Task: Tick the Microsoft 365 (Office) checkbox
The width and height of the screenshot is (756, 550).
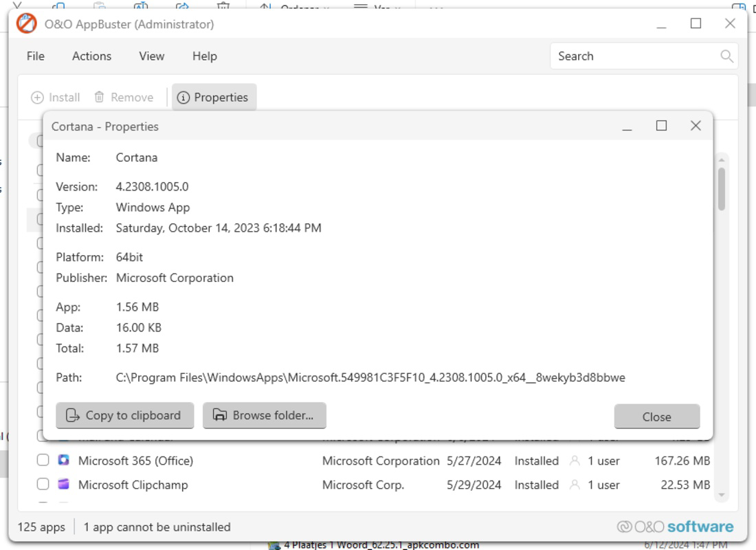Action: pos(43,460)
